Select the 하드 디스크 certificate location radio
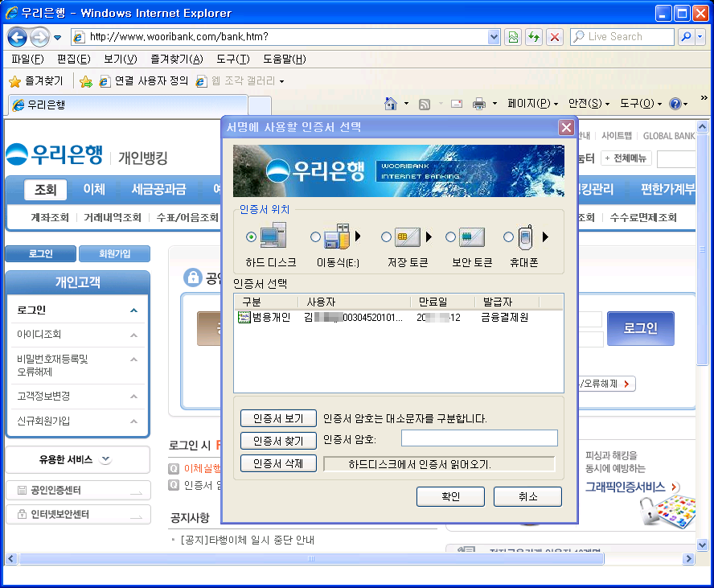This screenshot has width=714, height=588. pyautogui.click(x=251, y=236)
